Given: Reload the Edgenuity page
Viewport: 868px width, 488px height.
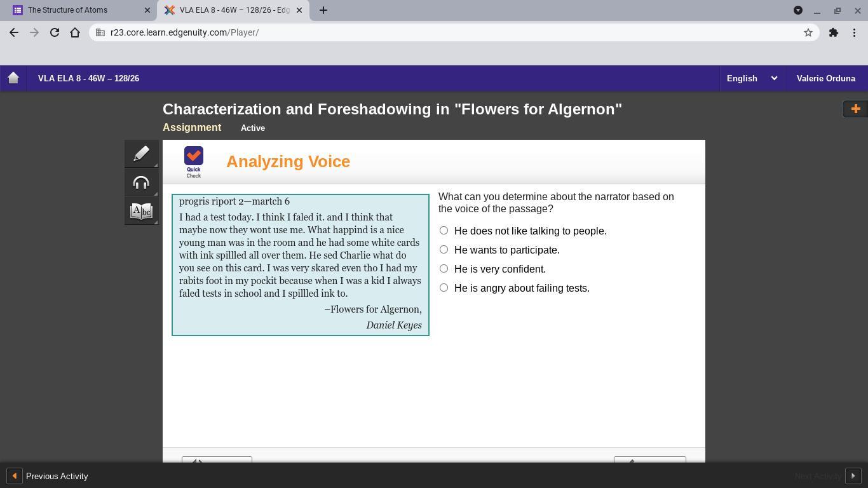Looking at the screenshot, I should click(55, 32).
